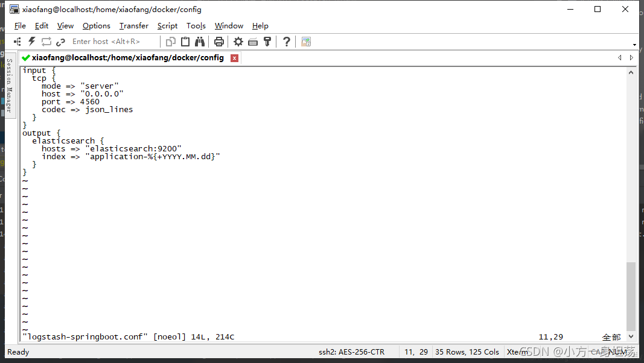
Task: Open the View menu
Action: [x=65, y=26]
